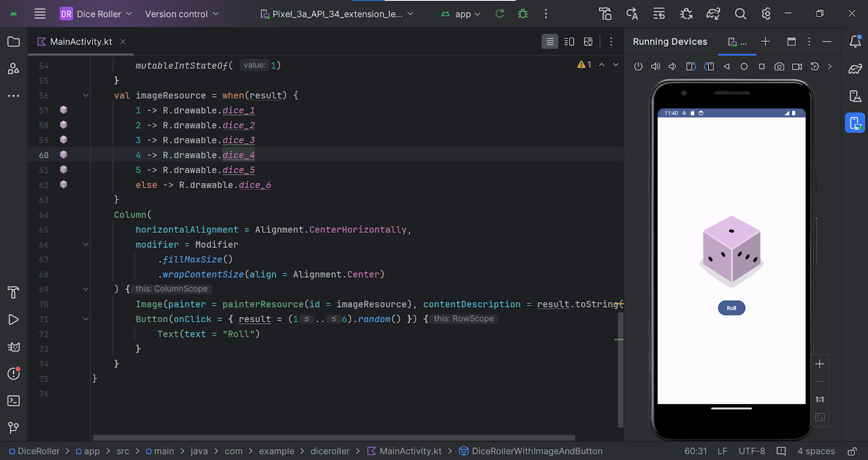Screen dimensions: 868x460
Task: Open app run configuration dropdown
Action: pyautogui.click(x=461, y=14)
